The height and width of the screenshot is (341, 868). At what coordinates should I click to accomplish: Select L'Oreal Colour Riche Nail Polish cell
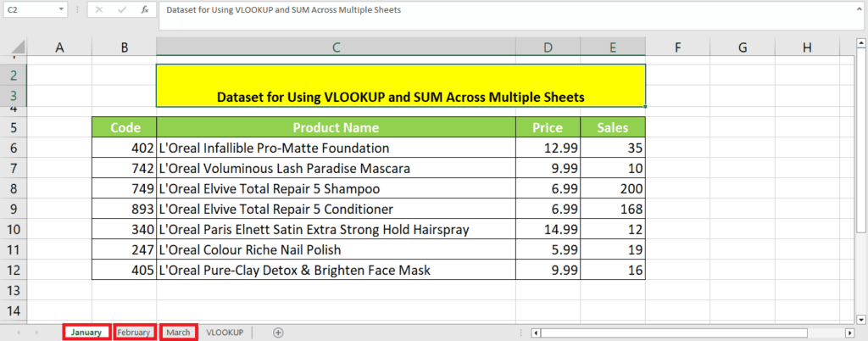click(x=336, y=249)
